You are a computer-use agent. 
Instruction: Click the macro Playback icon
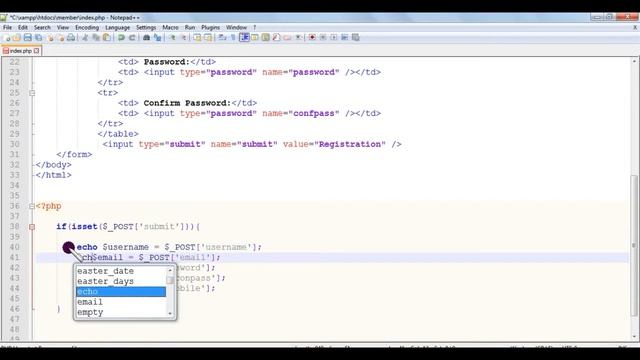(334, 38)
